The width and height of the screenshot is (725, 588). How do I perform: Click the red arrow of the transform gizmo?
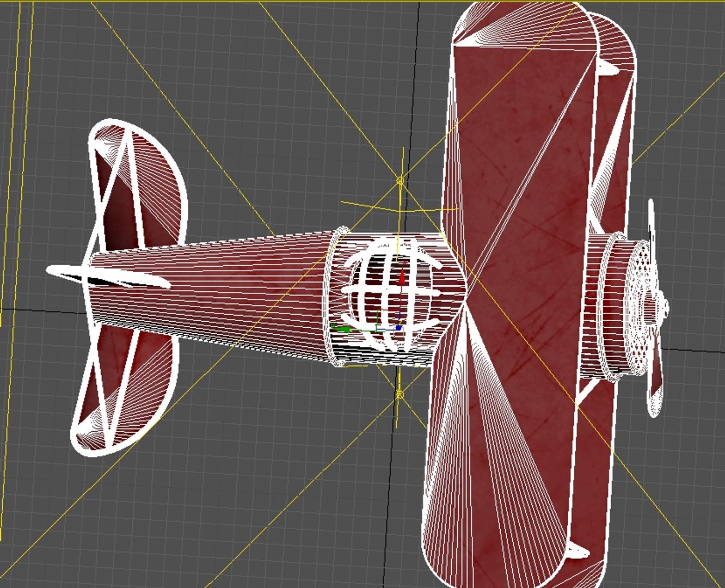coord(402,278)
